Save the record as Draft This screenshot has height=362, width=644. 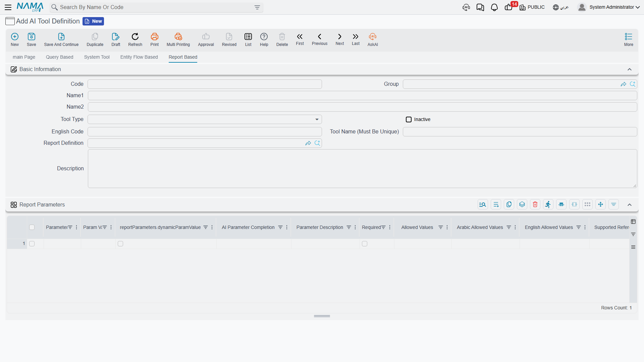click(x=116, y=40)
